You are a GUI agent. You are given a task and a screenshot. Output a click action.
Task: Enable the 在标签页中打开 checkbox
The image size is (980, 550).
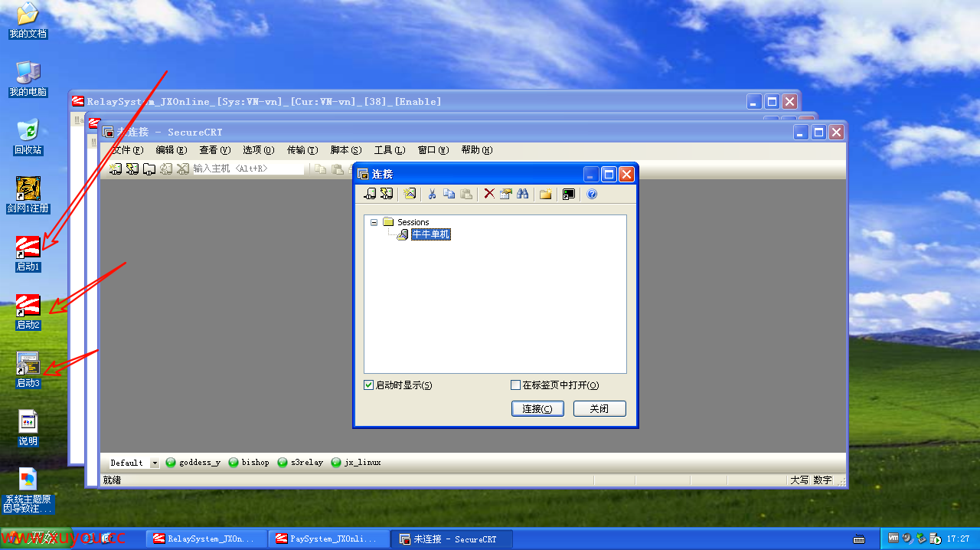tap(515, 385)
